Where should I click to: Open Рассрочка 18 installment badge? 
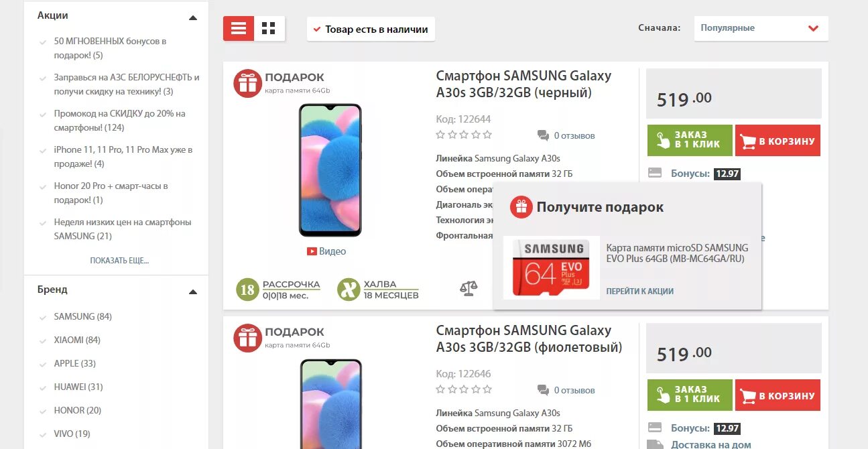pos(278,290)
